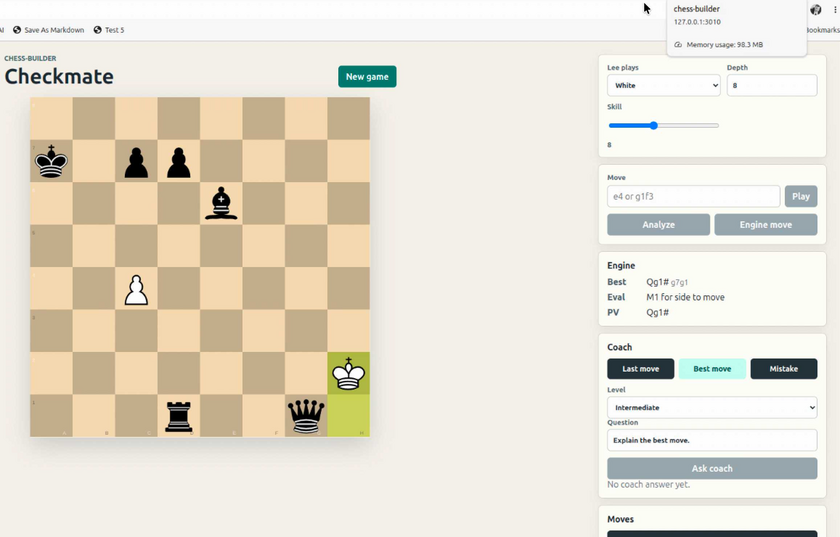Select the black pawn on d7
The width and height of the screenshot is (840, 537).
click(178, 162)
